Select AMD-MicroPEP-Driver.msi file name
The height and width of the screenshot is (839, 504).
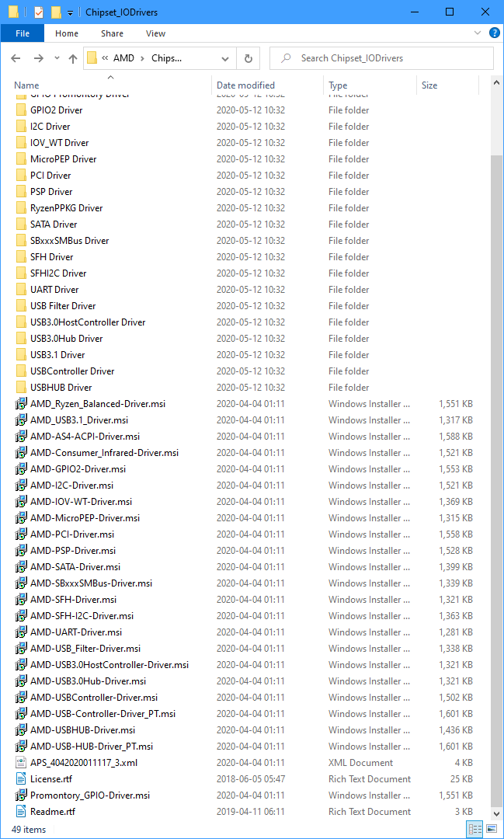pyautogui.click(x=85, y=518)
